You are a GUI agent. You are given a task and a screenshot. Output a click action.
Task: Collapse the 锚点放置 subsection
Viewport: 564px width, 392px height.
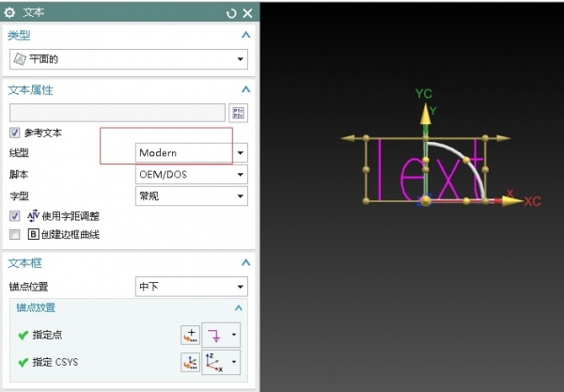[x=239, y=307]
